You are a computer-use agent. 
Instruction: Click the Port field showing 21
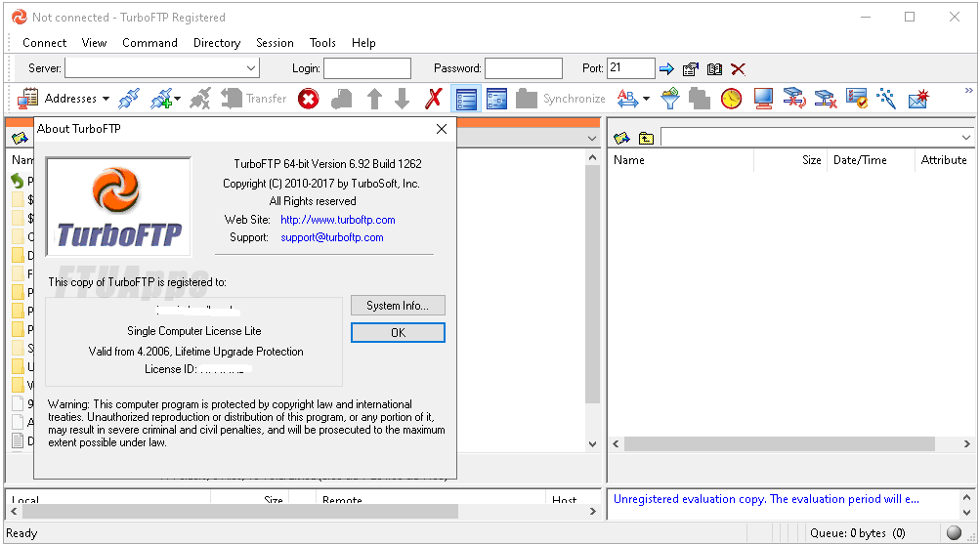click(630, 68)
